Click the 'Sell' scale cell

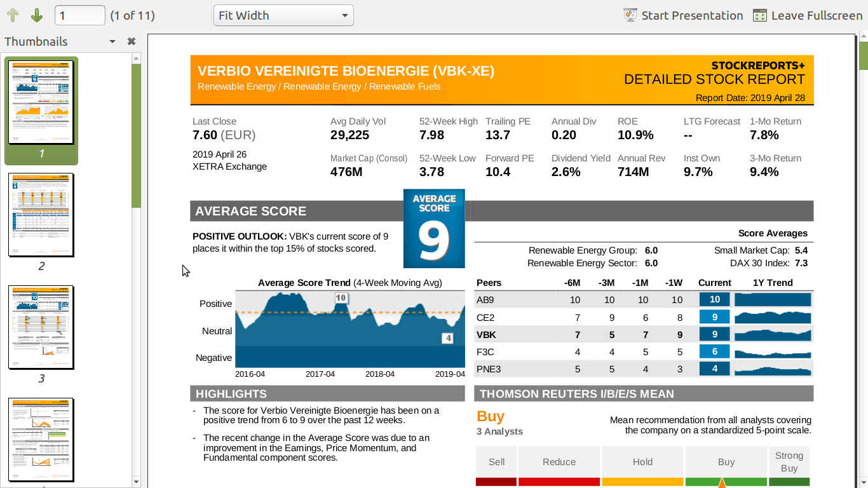coord(496,462)
